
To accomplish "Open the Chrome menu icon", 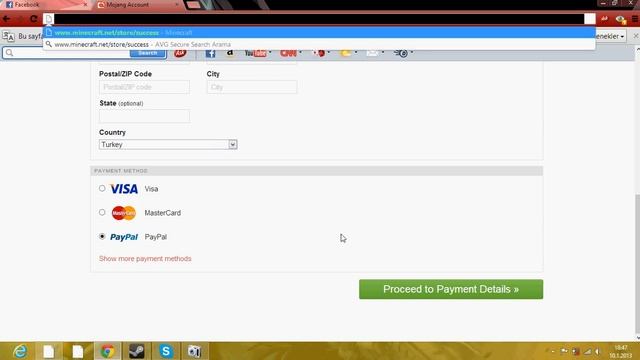I will coord(635,19).
